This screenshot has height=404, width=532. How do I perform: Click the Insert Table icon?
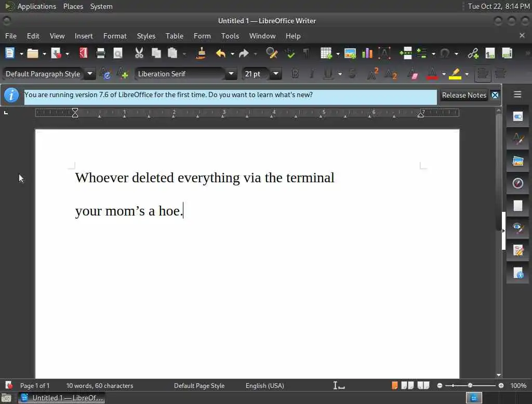326,53
